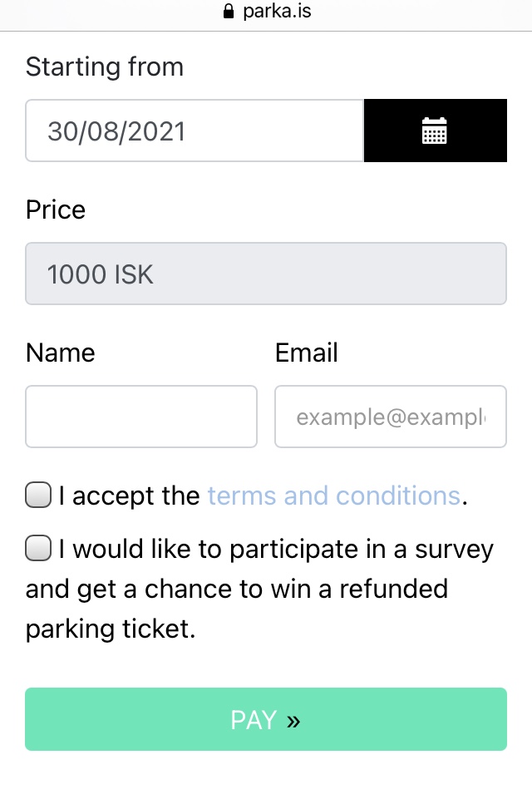Enable the survey participation checkbox

click(38, 549)
